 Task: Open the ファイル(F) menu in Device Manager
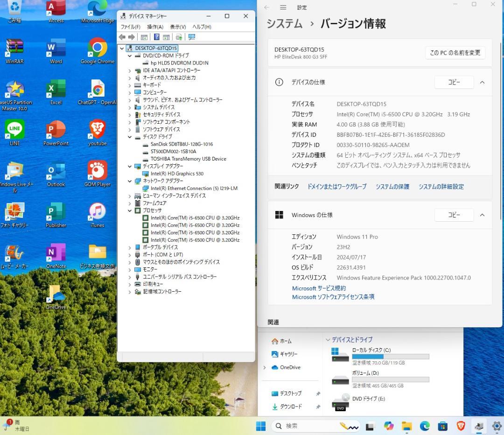pyautogui.click(x=130, y=27)
